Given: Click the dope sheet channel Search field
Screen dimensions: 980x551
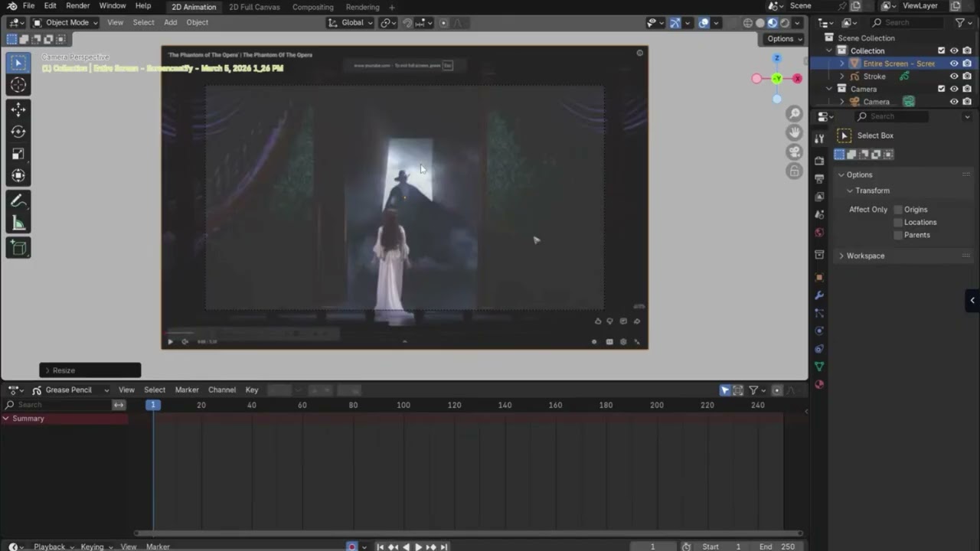Looking at the screenshot, I should [57, 405].
